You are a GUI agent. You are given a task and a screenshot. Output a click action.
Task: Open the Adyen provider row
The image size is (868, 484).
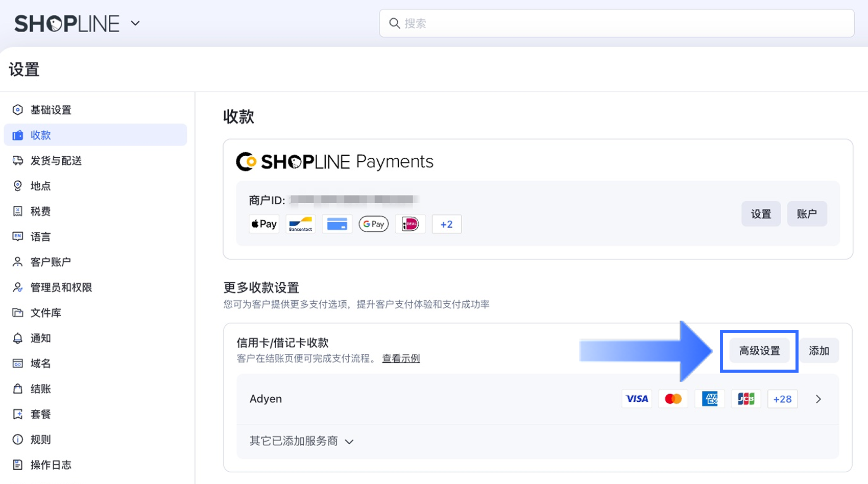pos(538,399)
